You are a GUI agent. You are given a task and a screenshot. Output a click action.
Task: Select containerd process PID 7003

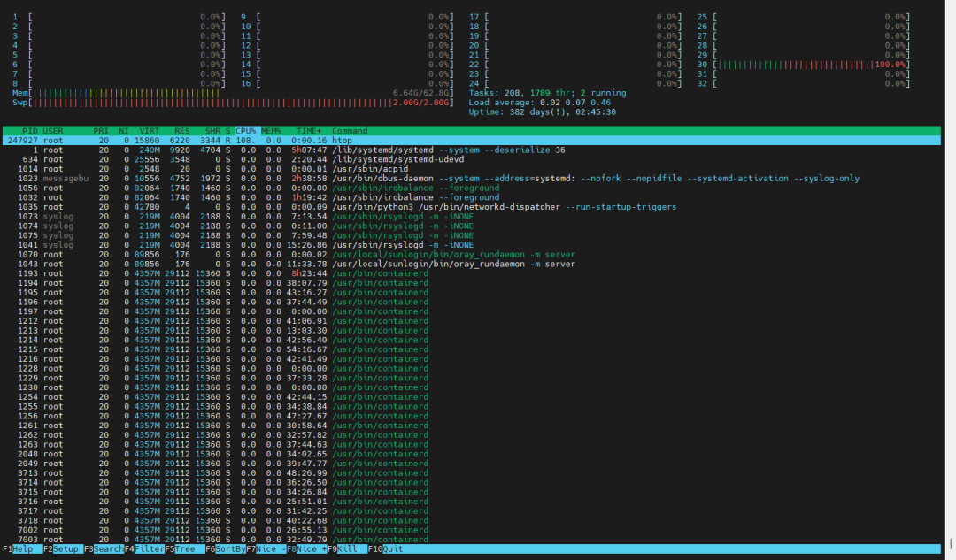pos(471,540)
